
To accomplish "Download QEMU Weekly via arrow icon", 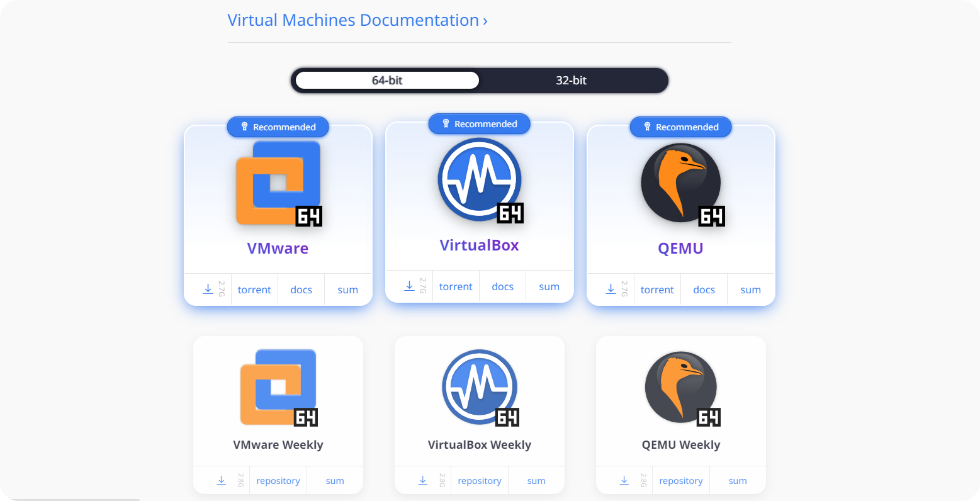I will (x=624, y=480).
